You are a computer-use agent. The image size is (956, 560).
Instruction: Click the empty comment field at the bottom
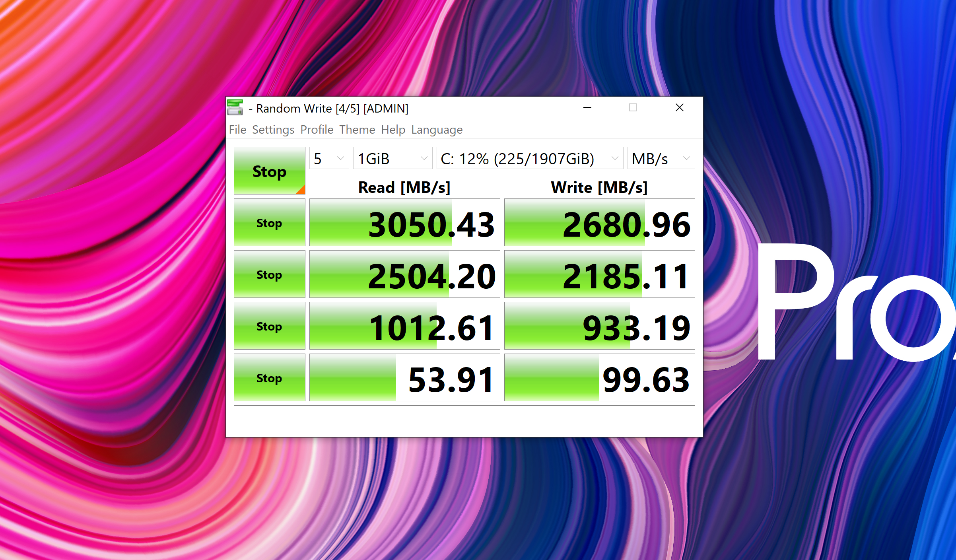tap(464, 417)
